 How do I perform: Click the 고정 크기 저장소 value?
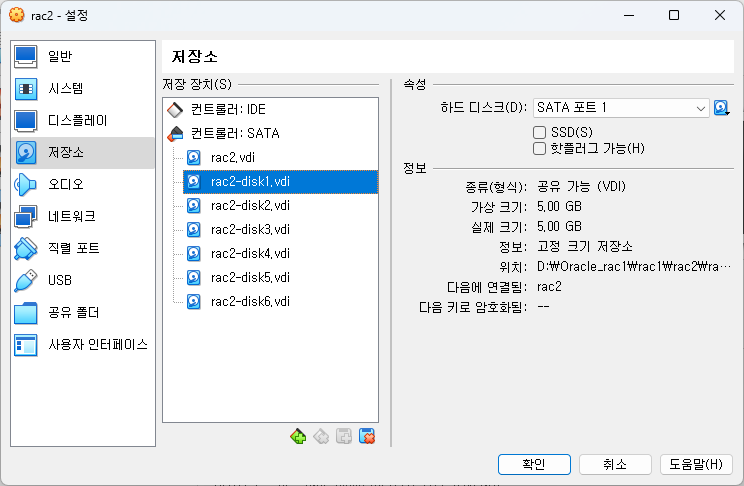pos(585,247)
